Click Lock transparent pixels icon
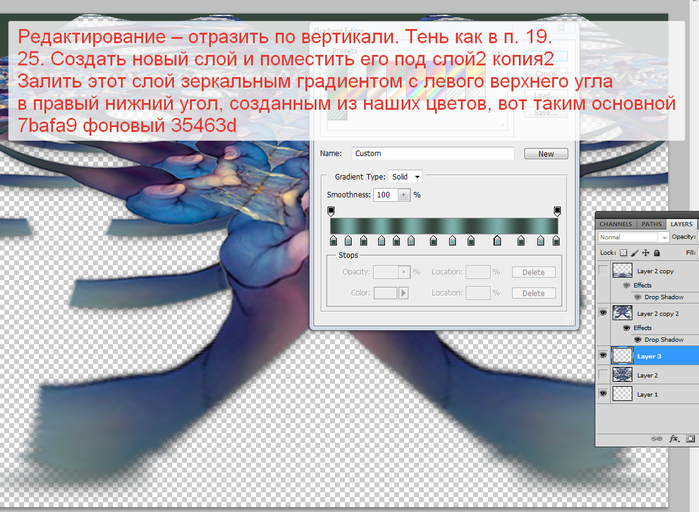 (x=623, y=253)
